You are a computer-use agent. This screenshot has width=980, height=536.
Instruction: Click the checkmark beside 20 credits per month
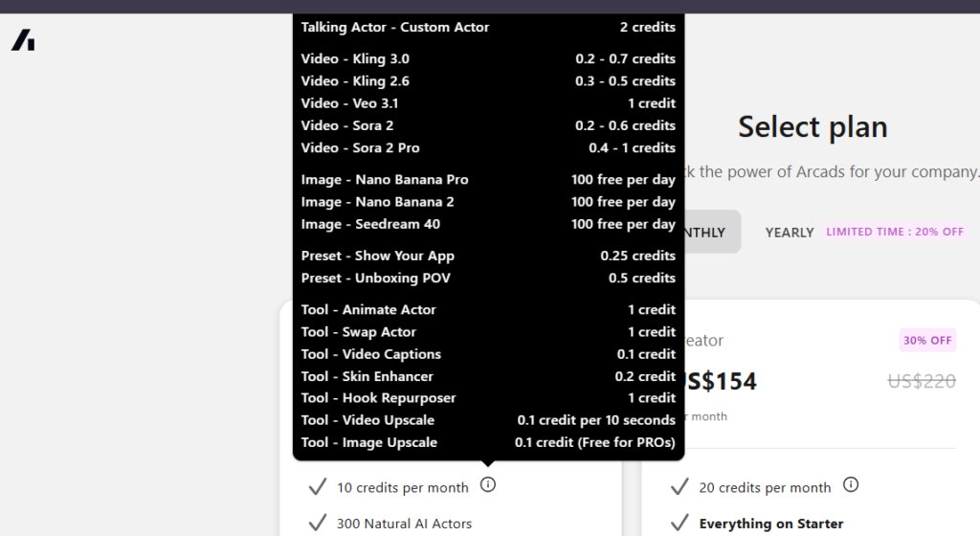click(679, 486)
